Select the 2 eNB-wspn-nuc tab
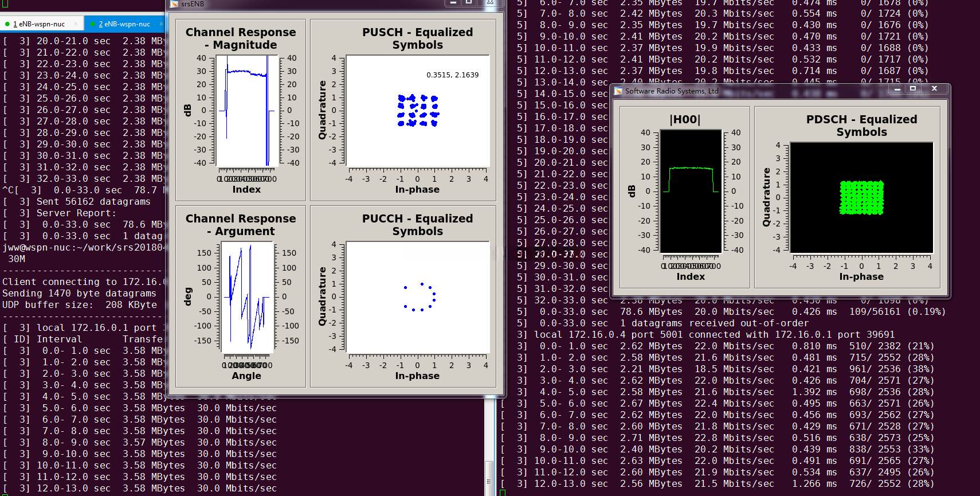980x496 pixels. point(124,24)
